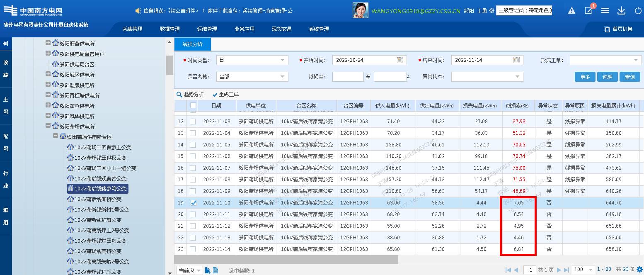Click the warning alert triangle icon

(571, 11)
